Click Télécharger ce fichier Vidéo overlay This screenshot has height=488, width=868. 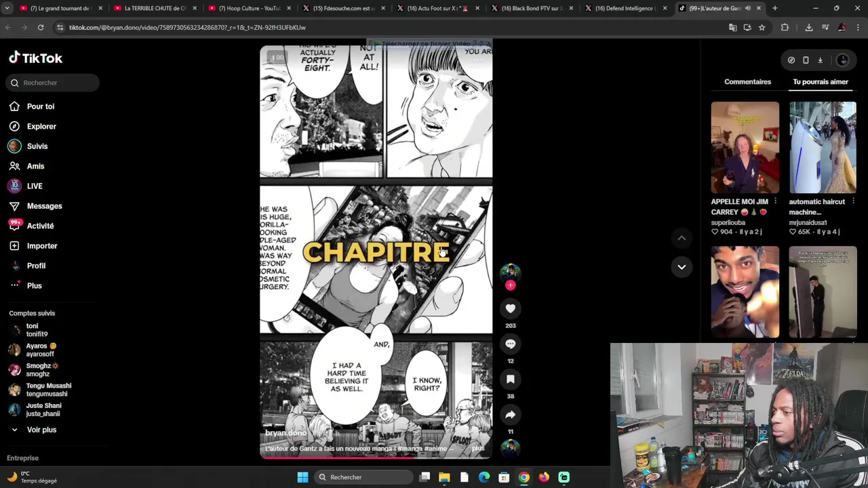pos(425,44)
